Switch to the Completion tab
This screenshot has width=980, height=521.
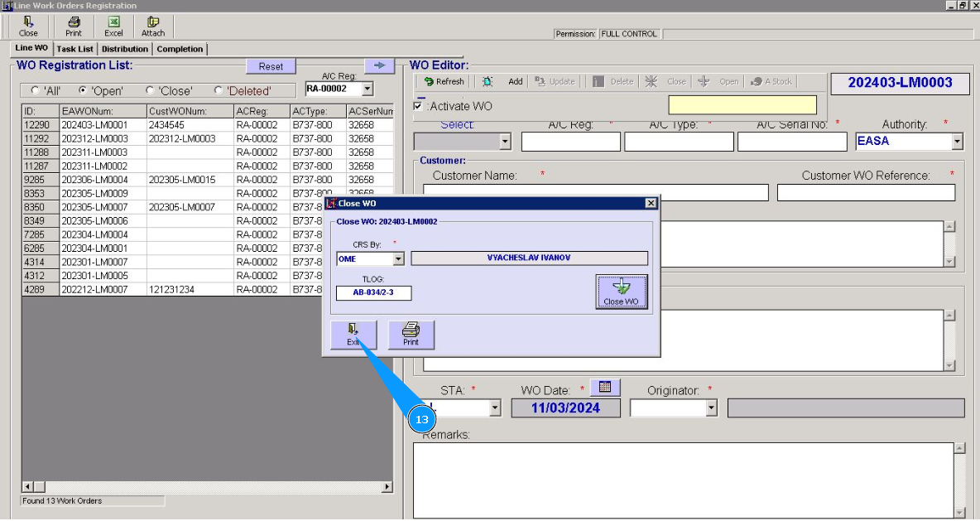pyautogui.click(x=180, y=49)
